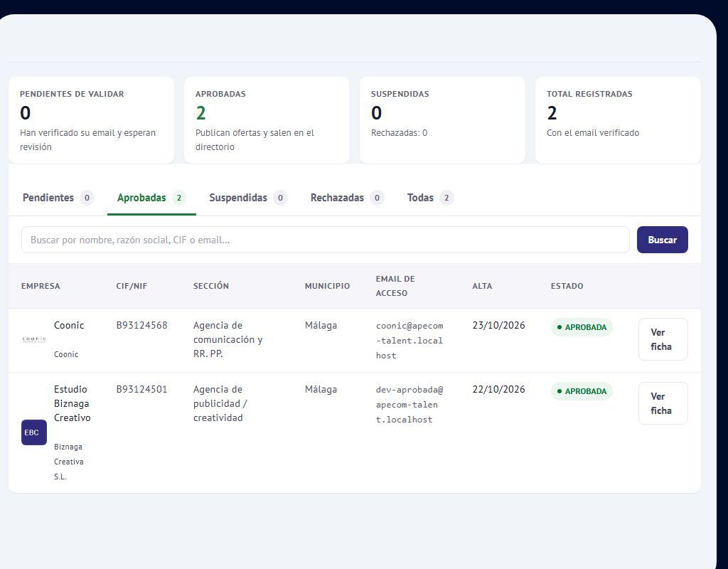Click the dev-aprobada@apecom-talent.localhost email
The width and height of the screenshot is (728, 569).
point(409,405)
